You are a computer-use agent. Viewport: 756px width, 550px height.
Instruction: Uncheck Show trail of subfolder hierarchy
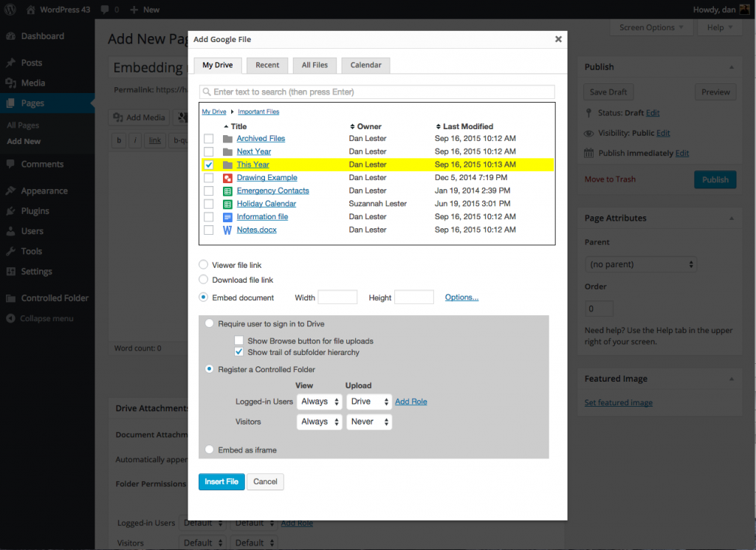pos(238,352)
